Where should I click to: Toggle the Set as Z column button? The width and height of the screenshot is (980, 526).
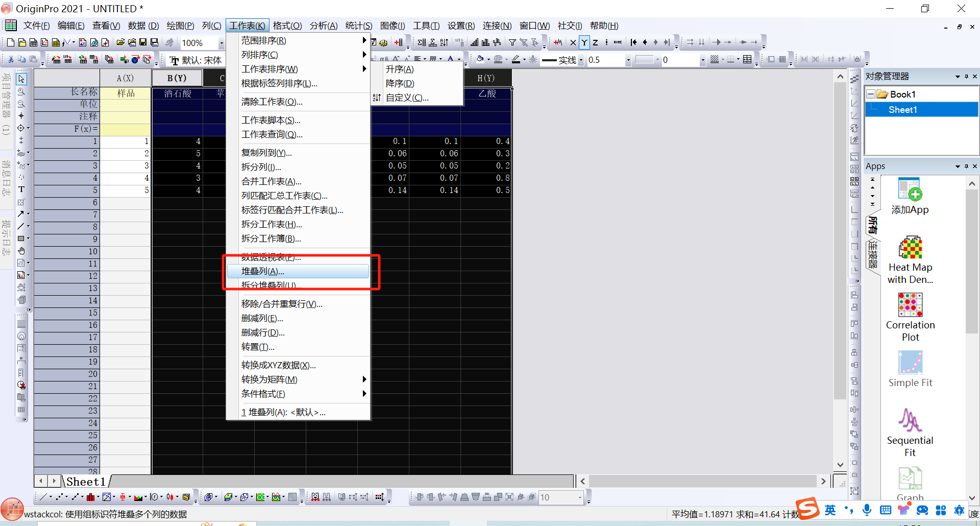coord(595,42)
